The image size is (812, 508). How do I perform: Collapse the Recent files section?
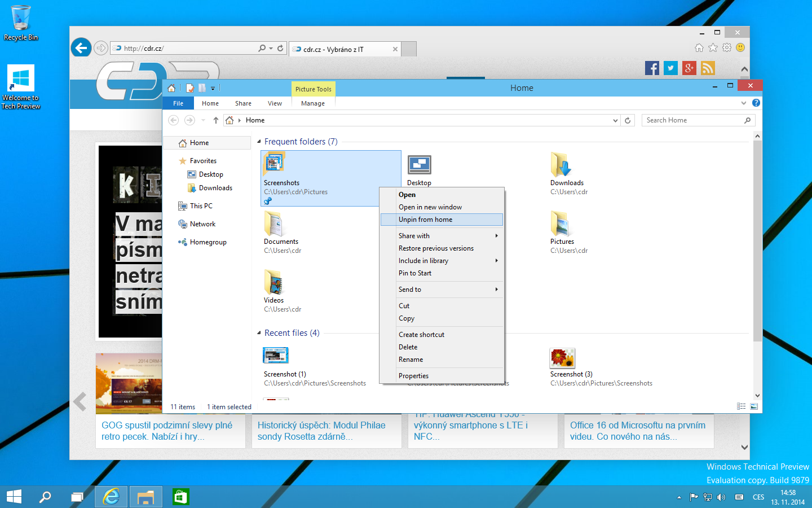[x=259, y=333]
